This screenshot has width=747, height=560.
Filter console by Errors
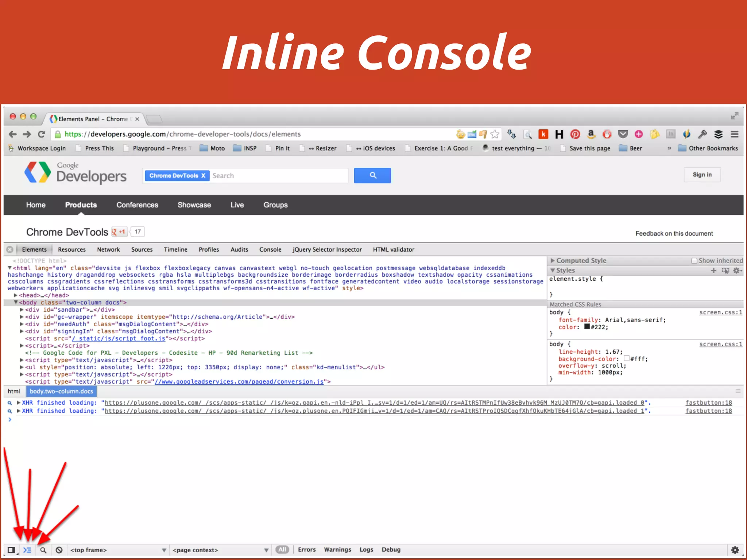coord(307,549)
